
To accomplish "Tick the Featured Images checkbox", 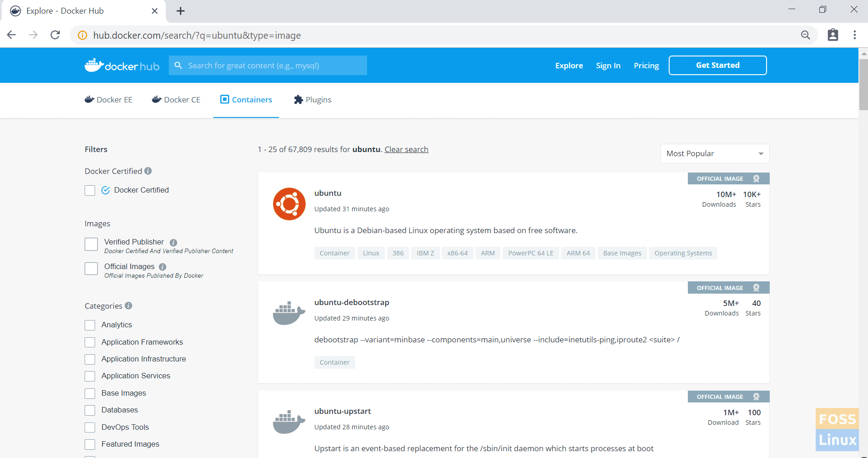I will click(90, 444).
